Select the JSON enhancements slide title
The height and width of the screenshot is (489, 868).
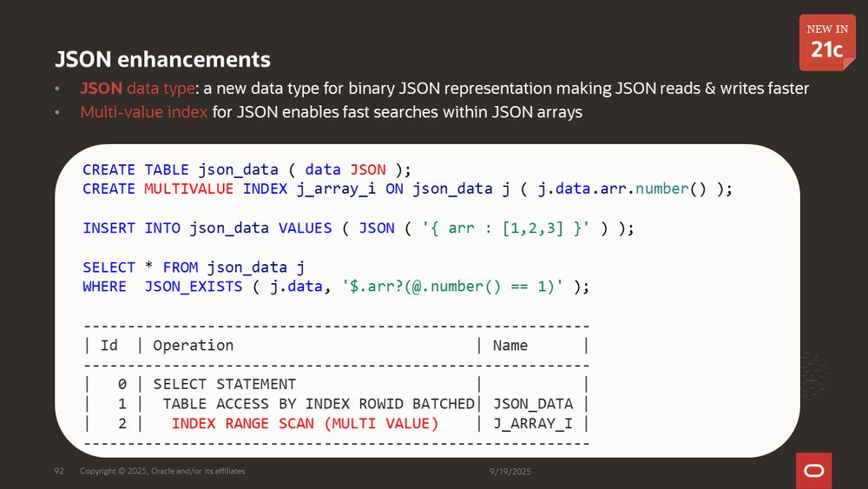163,59
